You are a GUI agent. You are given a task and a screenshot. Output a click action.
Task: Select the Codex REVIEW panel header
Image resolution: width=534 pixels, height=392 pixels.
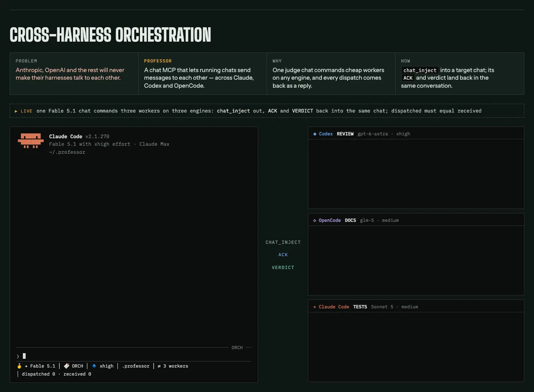[416, 134]
